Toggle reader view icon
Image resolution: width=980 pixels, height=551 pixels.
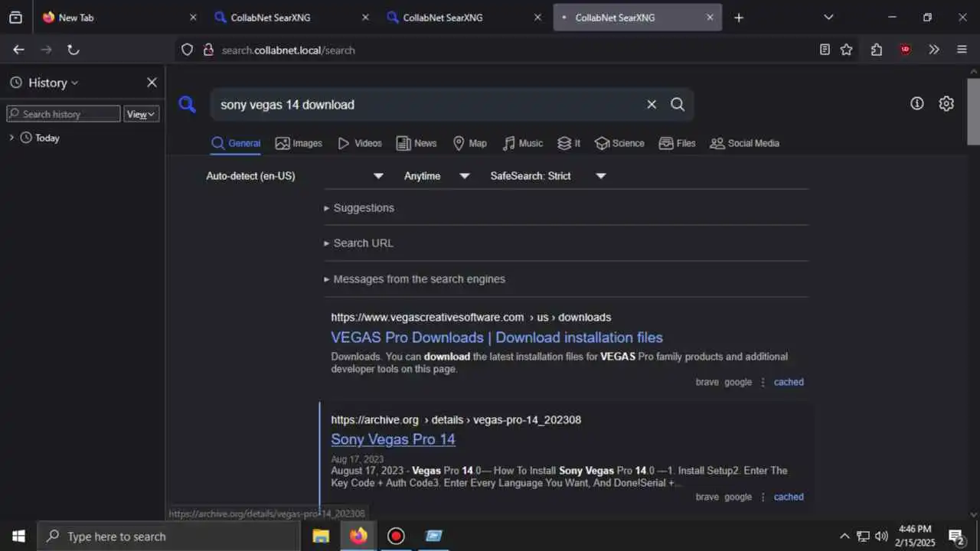tap(825, 50)
